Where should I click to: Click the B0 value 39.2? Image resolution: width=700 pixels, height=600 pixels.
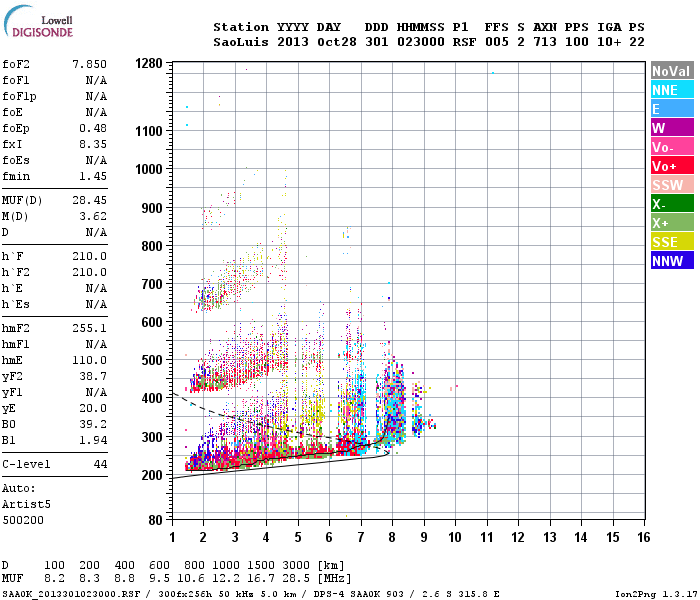tap(93, 425)
